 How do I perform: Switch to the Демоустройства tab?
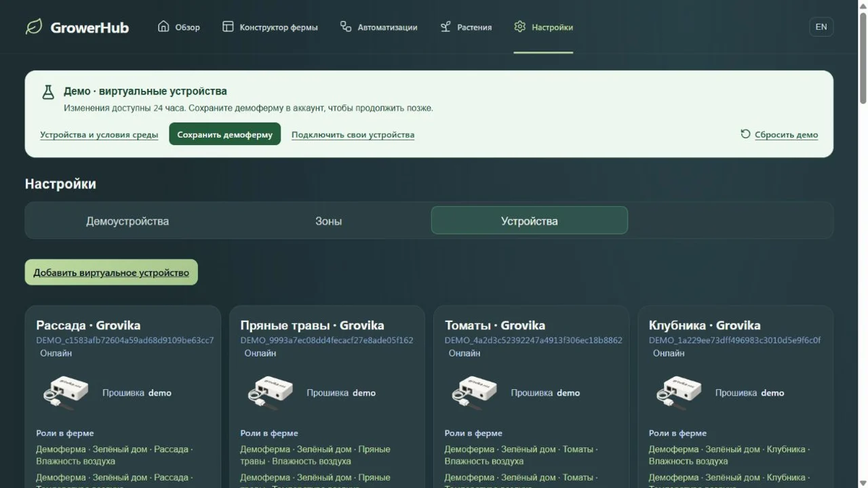pos(127,221)
